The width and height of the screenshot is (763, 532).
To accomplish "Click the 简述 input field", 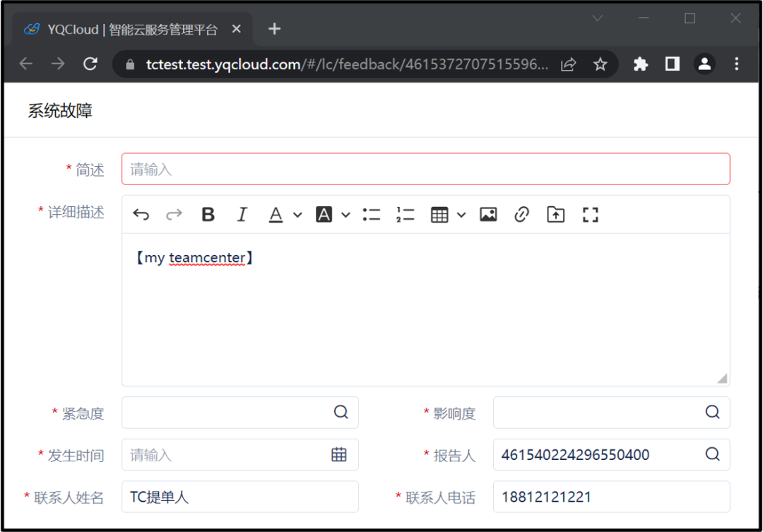I will [x=425, y=170].
